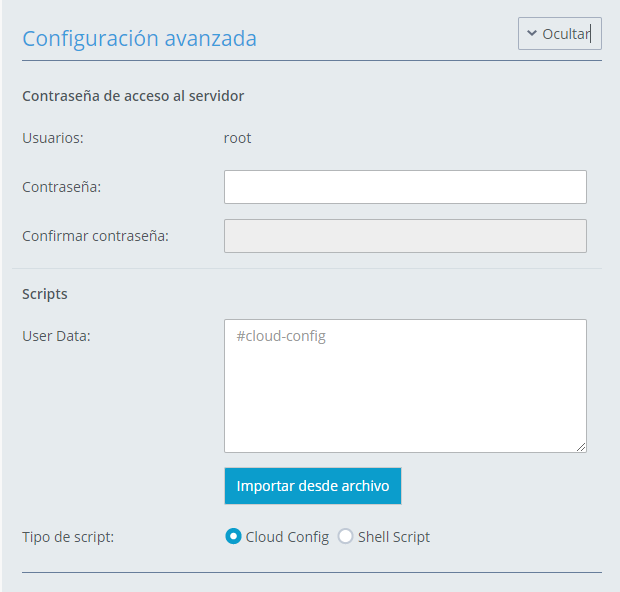Click the chevron arrow beside Ocultar
The height and width of the screenshot is (592, 620).
click(x=532, y=33)
